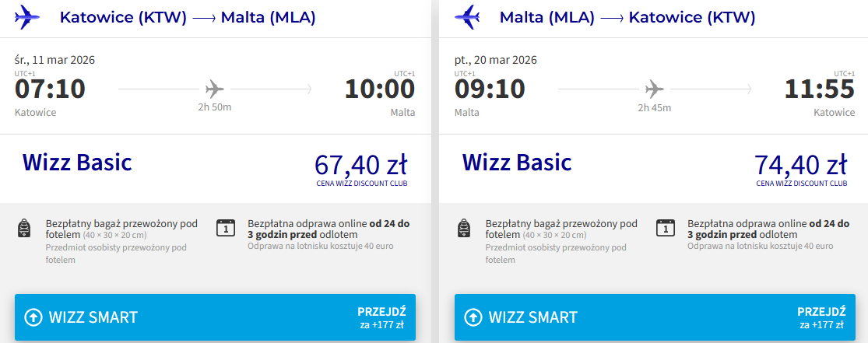Click the 11:55 arrival time in Katowice

(820, 89)
